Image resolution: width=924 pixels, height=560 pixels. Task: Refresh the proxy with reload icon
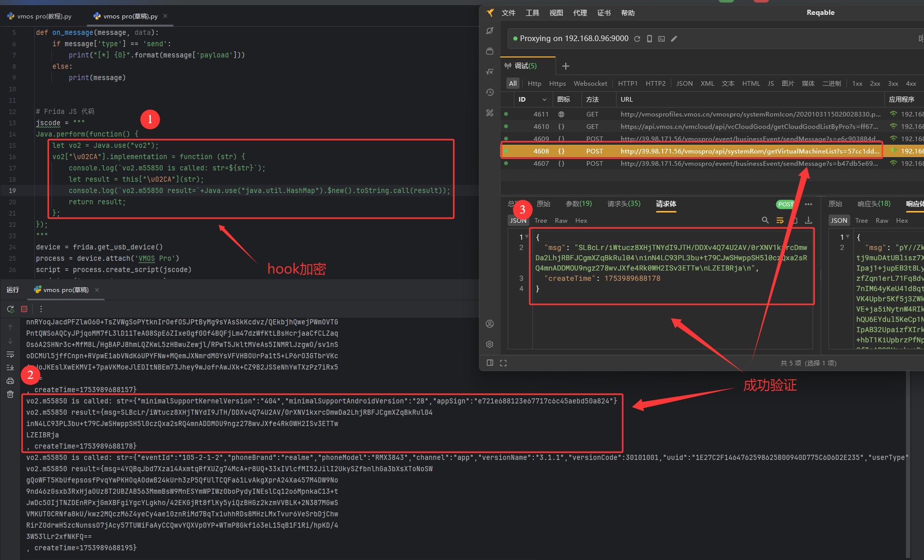click(637, 38)
